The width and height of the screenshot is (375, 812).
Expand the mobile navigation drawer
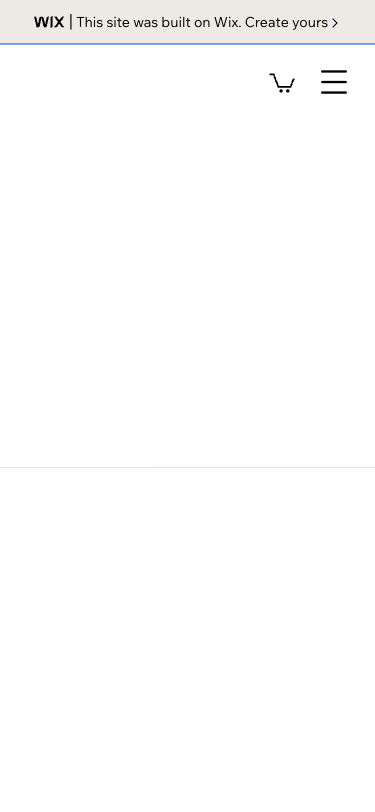[x=334, y=82]
